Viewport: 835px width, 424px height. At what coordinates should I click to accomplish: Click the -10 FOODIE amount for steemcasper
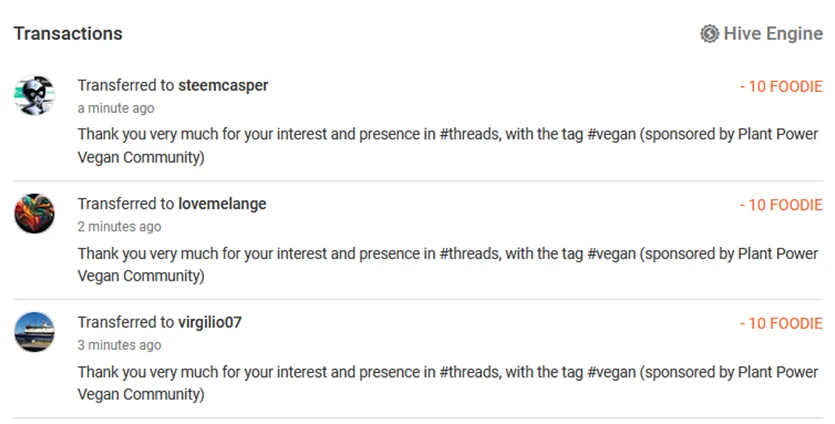coord(781,87)
